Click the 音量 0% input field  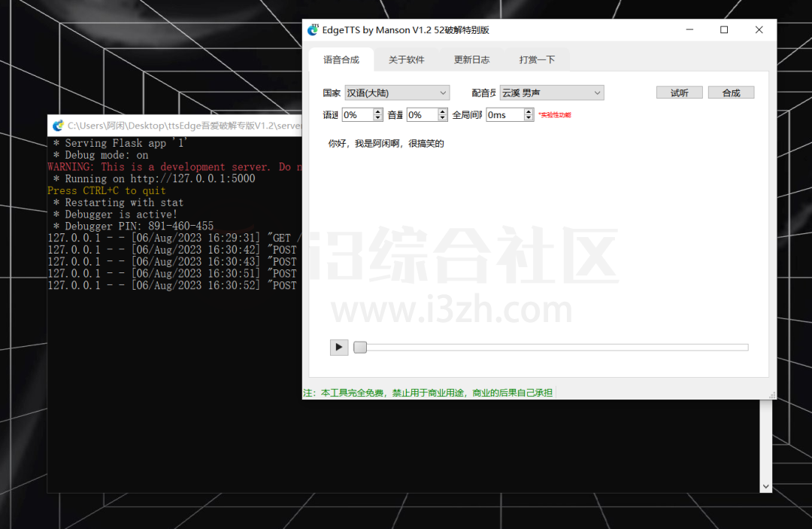pos(422,115)
